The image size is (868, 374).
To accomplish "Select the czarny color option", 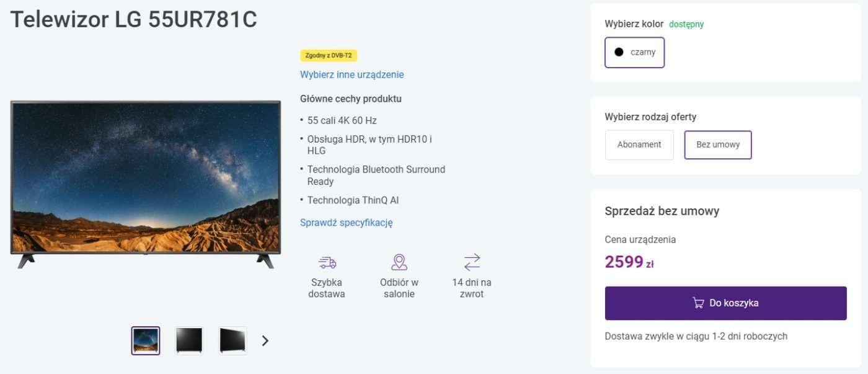I will (635, 52).
